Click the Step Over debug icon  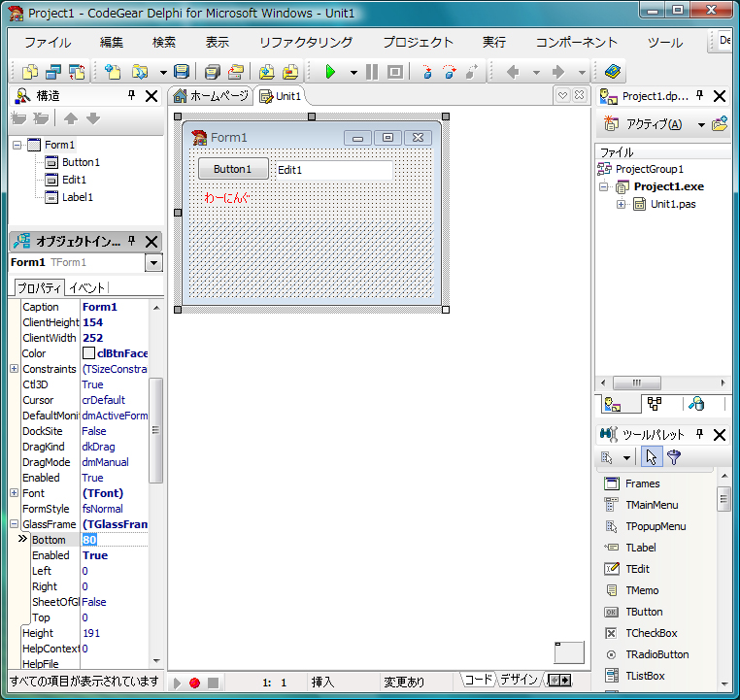[450, 72]
